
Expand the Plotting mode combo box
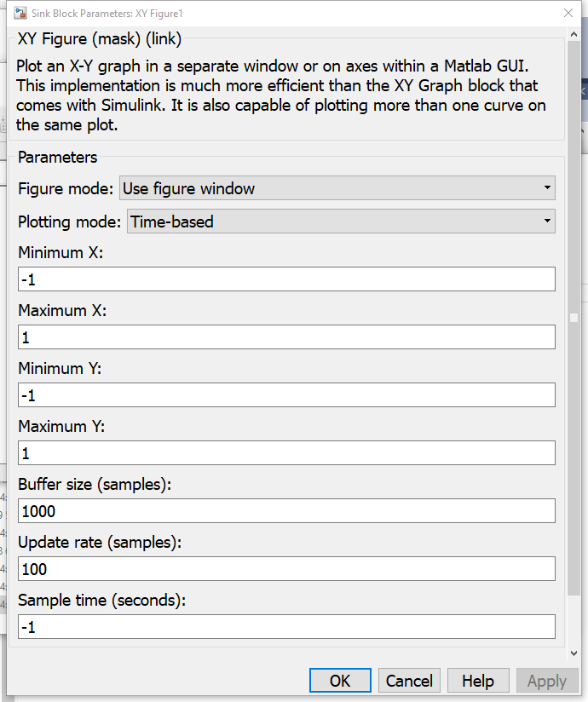click(341, 222)
